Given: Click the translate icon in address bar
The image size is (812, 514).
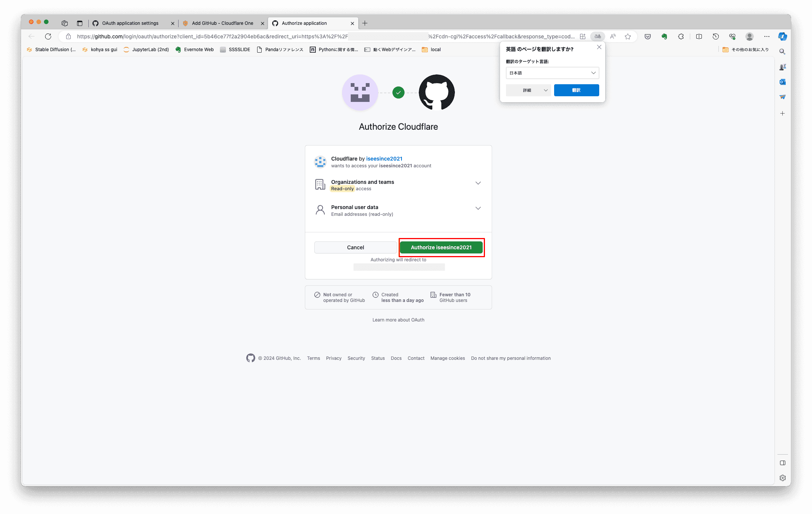Looking at the screenshot, I should [597, 36].
